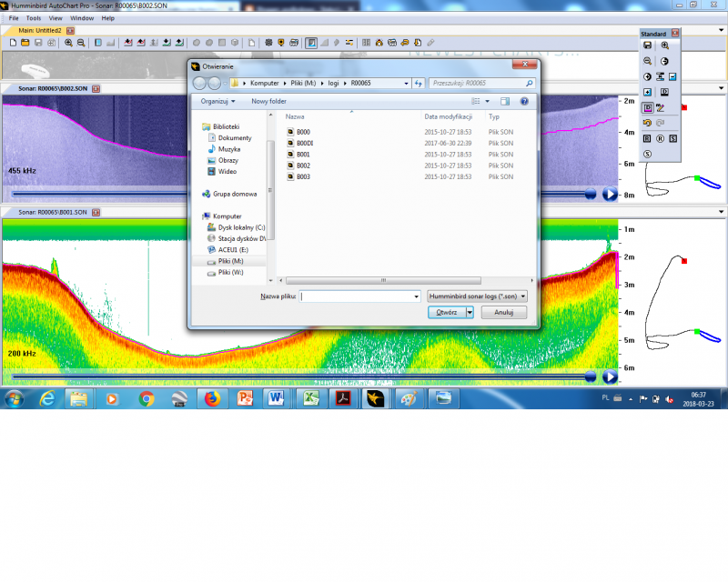Click Firefox icon in the Windows taskbar
Image resolution: width=728 pixels, height=582 pixels.
coord(213,398)
